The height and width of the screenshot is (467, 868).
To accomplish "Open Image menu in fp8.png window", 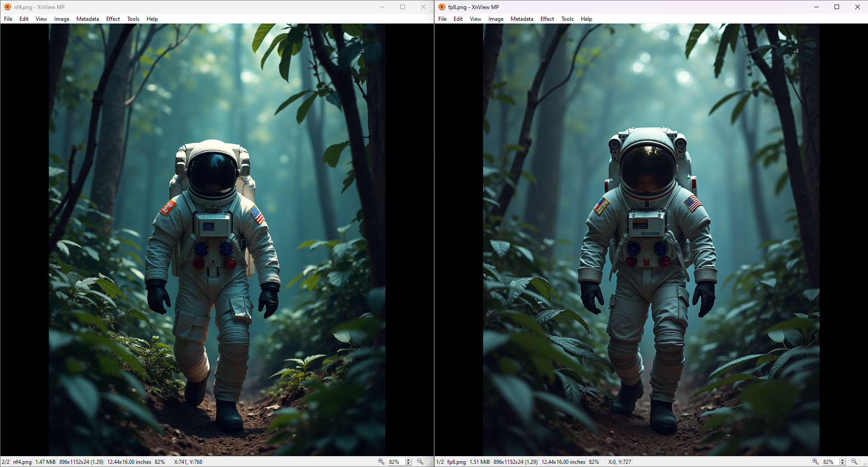I will coord(496,19).
